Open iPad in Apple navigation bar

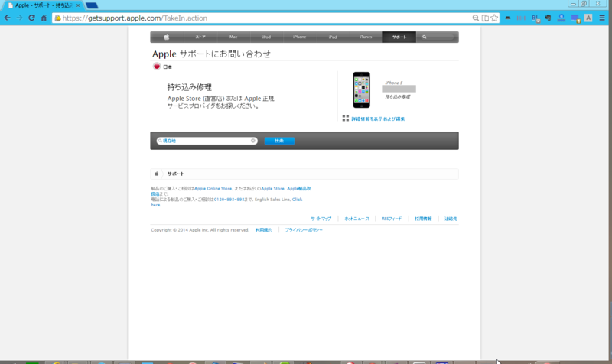point(333,37)
